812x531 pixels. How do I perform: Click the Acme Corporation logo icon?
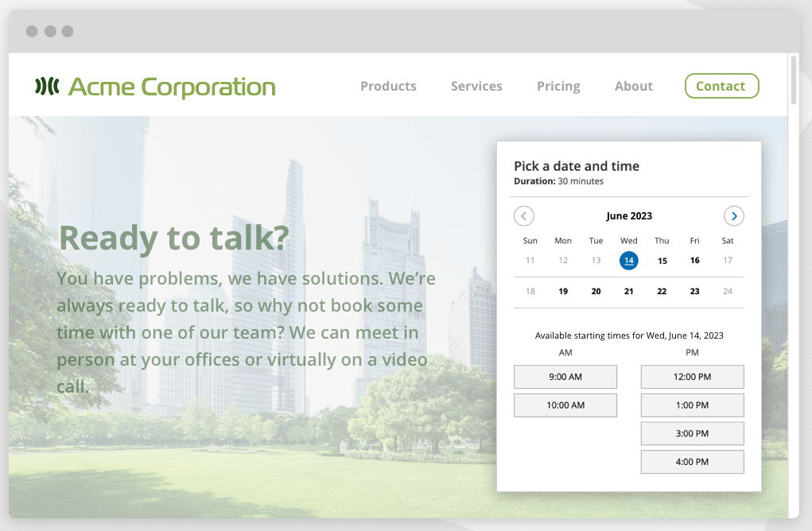pyautogui.click(x=47, y=86)
